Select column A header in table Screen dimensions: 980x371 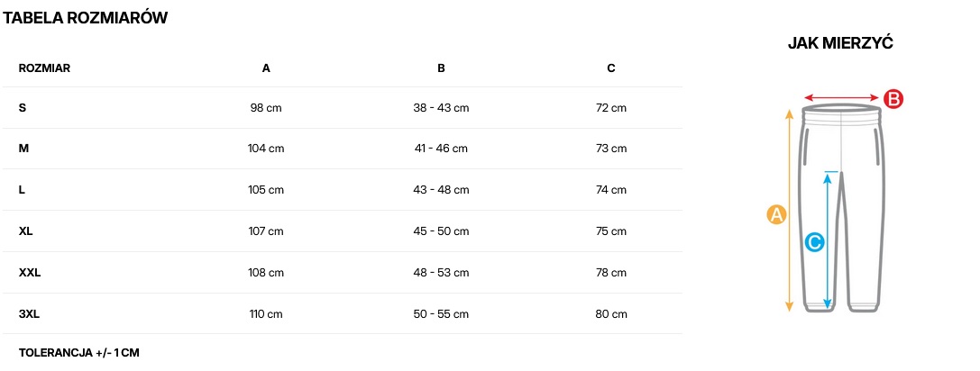(266, 68)
